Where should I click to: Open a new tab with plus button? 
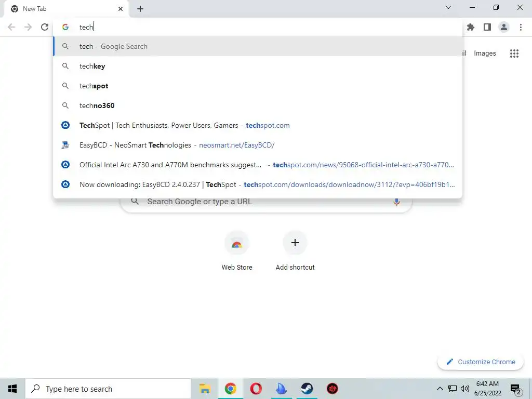click(x=140, y=9)
